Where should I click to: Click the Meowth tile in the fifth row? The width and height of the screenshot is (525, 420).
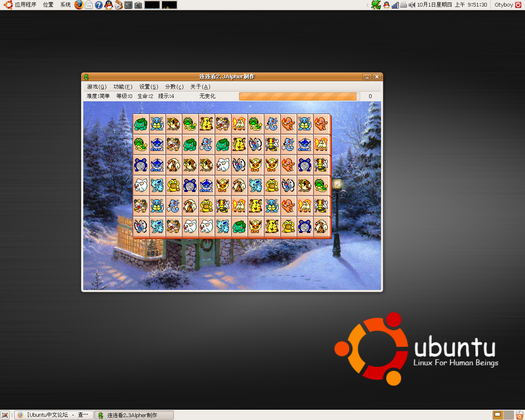tap(141, 205)
